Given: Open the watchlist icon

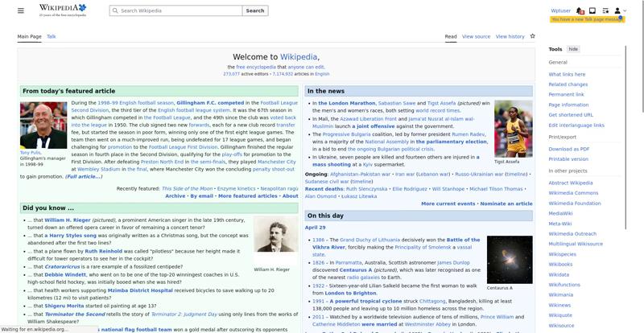Looking at the screenshot, I should point(605,11).
